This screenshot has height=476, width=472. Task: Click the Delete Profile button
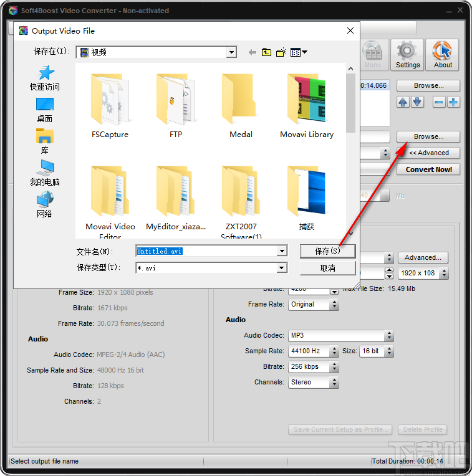click(423, 429)
